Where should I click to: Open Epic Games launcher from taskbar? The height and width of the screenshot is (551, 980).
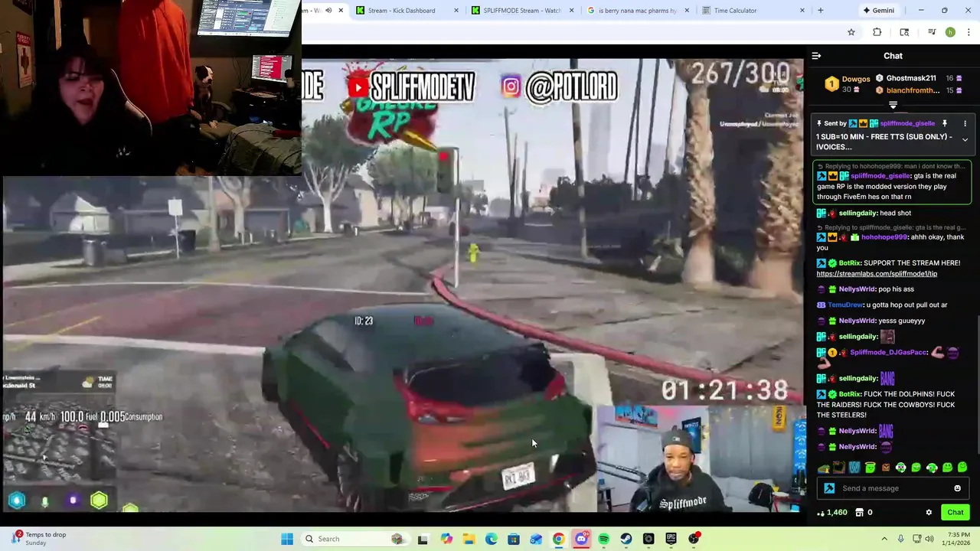[x=671, y=539]
